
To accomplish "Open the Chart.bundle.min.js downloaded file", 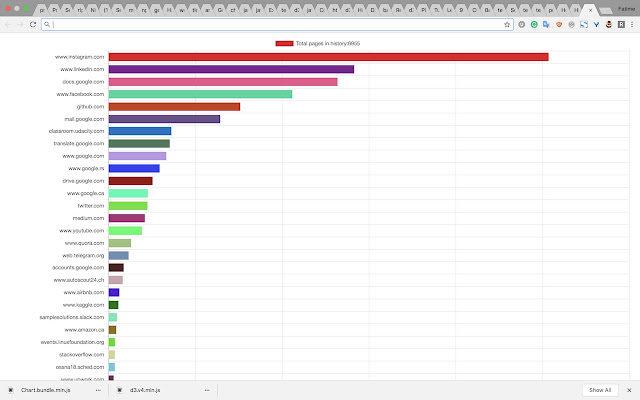I will tap(46, 390).
